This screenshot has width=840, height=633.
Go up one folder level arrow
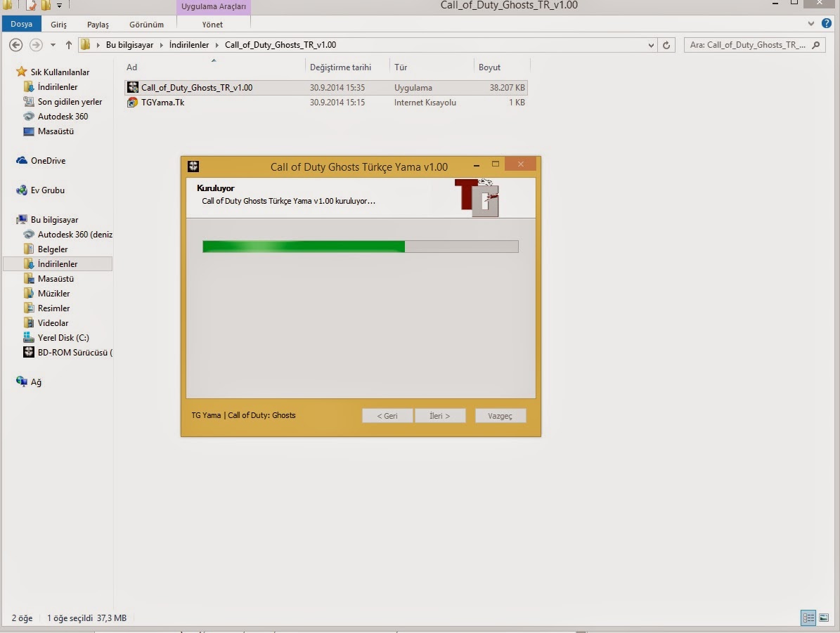tap(69, 45)
